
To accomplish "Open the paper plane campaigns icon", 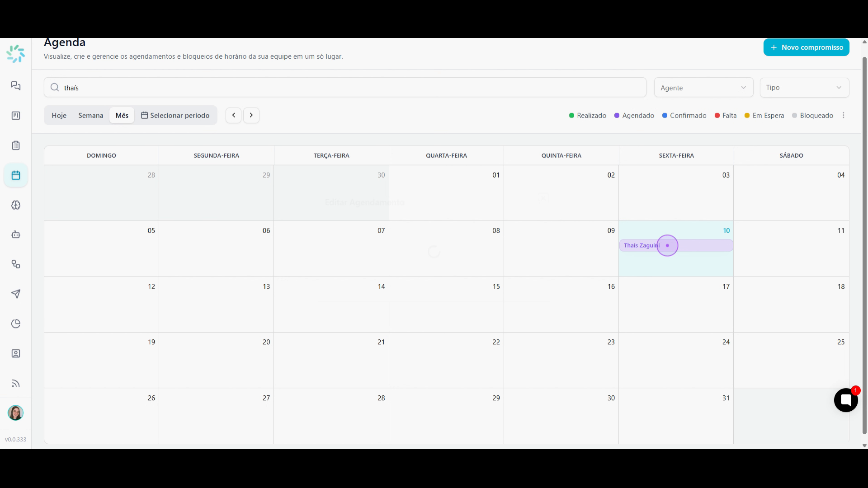I will tap(16, 294).
